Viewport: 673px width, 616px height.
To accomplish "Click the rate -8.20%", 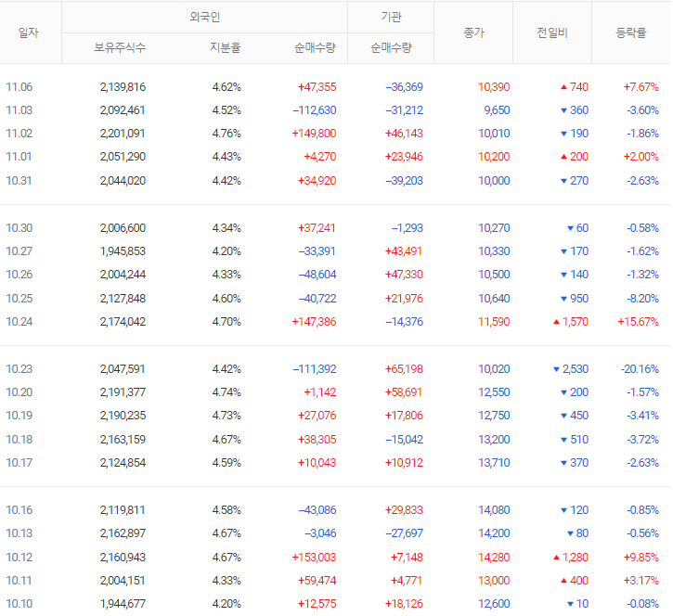I will click(643, 298).
